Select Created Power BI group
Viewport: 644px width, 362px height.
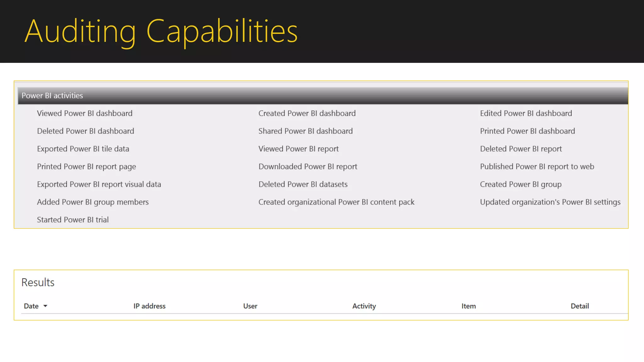click(x=520, y=184)
